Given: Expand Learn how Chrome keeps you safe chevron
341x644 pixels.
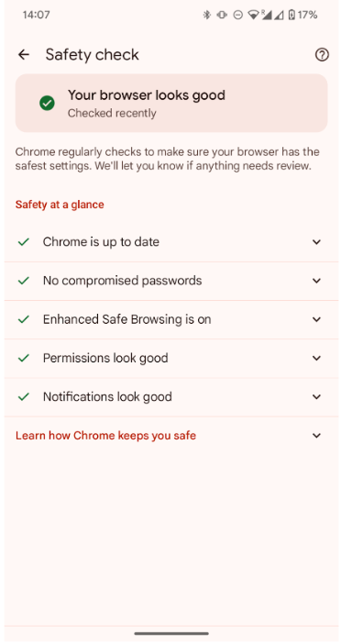Looking at the screenshot, I should coord(316,436).
